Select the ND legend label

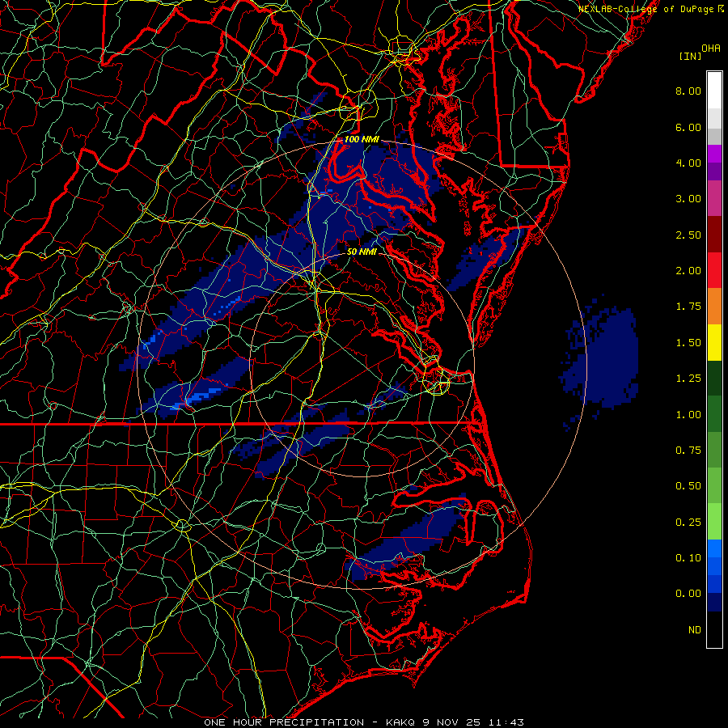pos(695,630)
